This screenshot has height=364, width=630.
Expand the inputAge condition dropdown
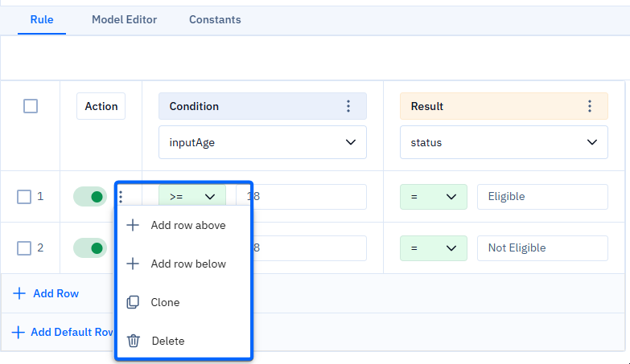262,142
